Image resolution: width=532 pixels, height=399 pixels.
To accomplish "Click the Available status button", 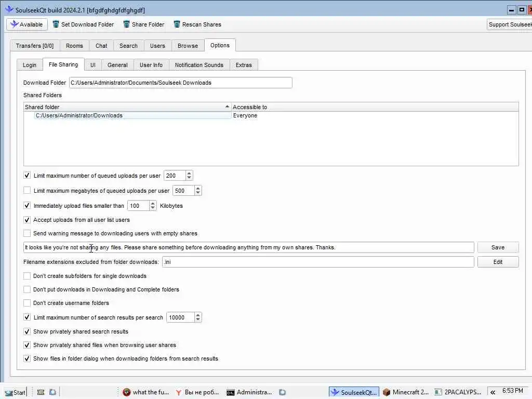I will 27,24.
